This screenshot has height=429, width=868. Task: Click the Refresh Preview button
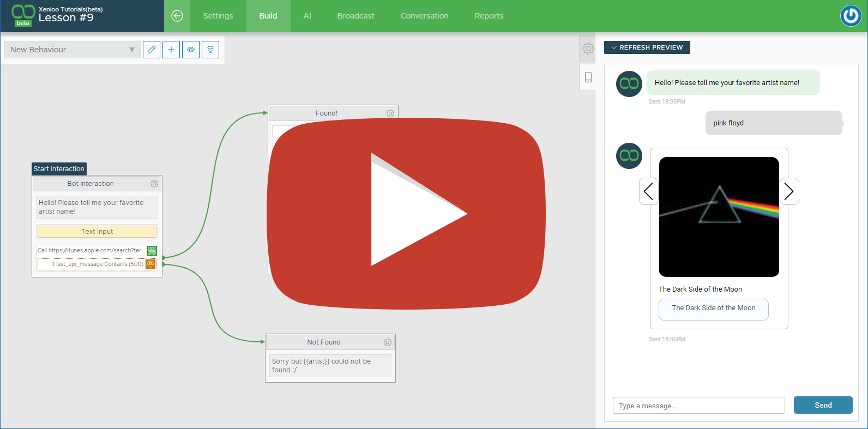pos(647,47)
